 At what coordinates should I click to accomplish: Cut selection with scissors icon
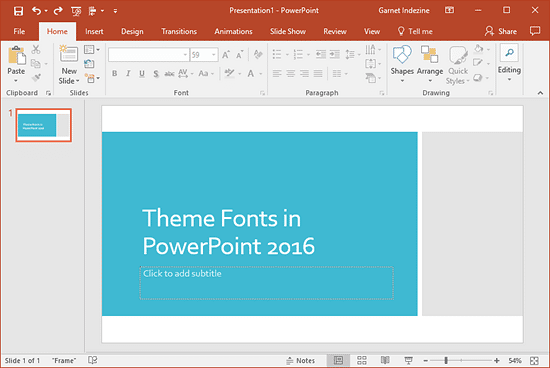point(35,49)
